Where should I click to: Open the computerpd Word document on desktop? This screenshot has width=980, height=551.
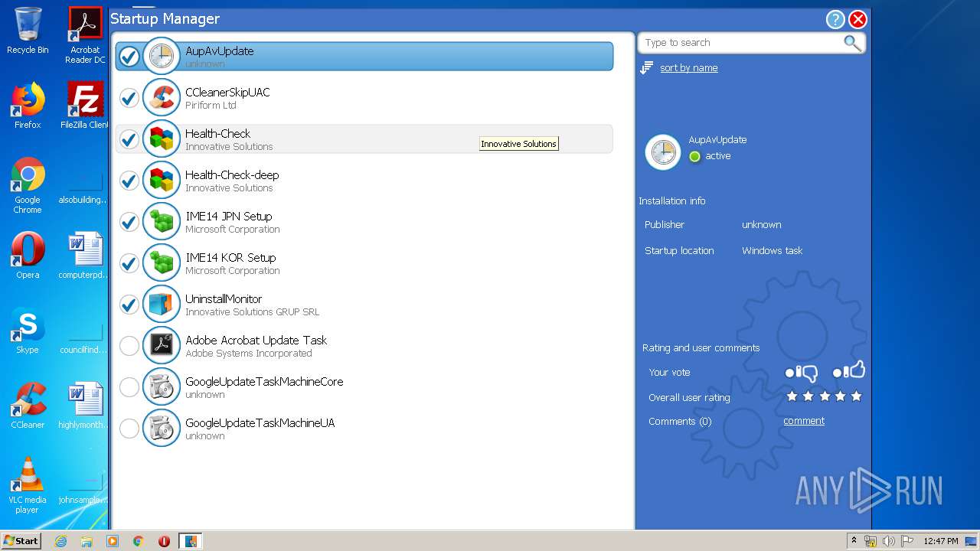pos(85,256)
